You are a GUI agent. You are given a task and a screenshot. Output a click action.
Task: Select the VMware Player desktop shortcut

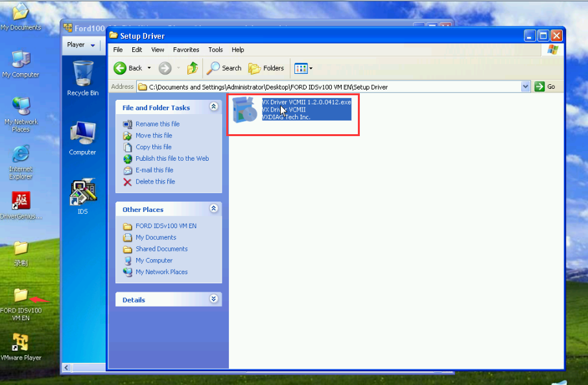[21, 347]
